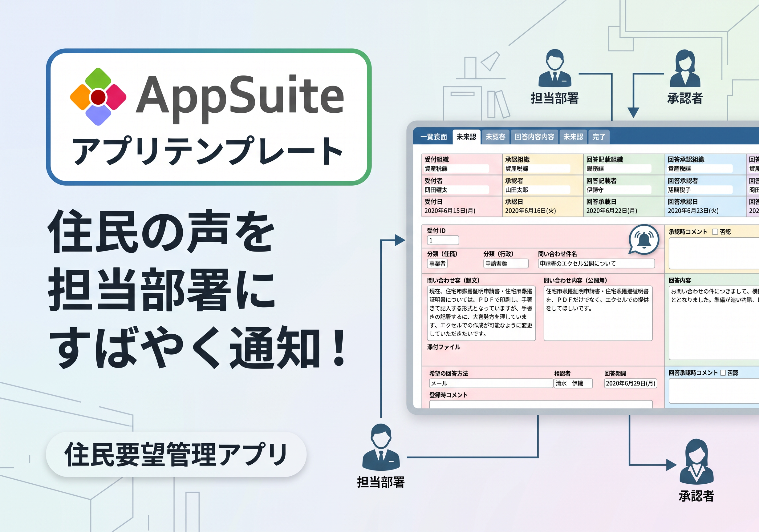Select the 担当部署 person icon above the app window
The width and height of the screenshot is (759, 532).
click(555, 68)
